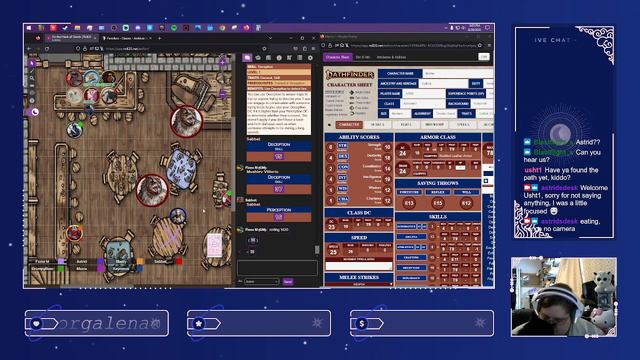Select the SPELLS section tab on sheet
Image resolution: width=640 pixels, height=360 pixels.
pos(463,124)
